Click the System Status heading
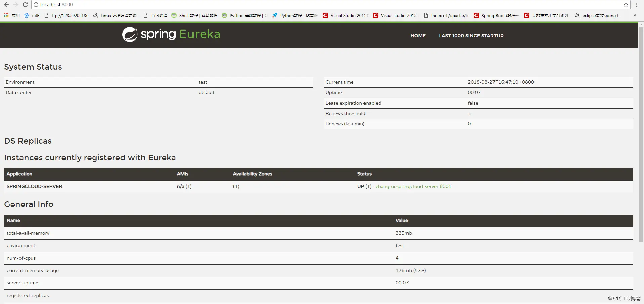Viewport: 644px width, 304px height. tap(33, 67)
